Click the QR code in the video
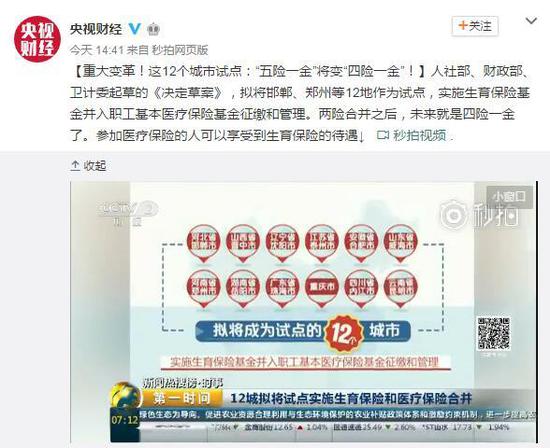The width and height of the screenshot is (550, 448). (494, 333)
